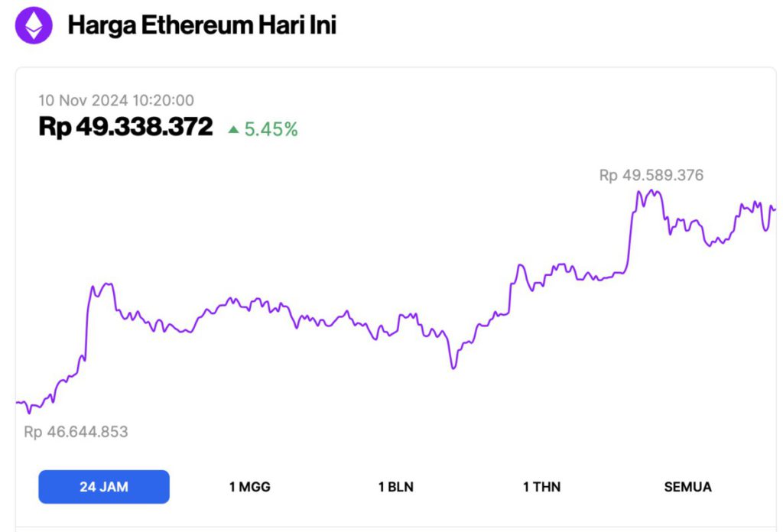Click the highest peak on the chart line
Screen dimensions: 783x532
[650, 191]
